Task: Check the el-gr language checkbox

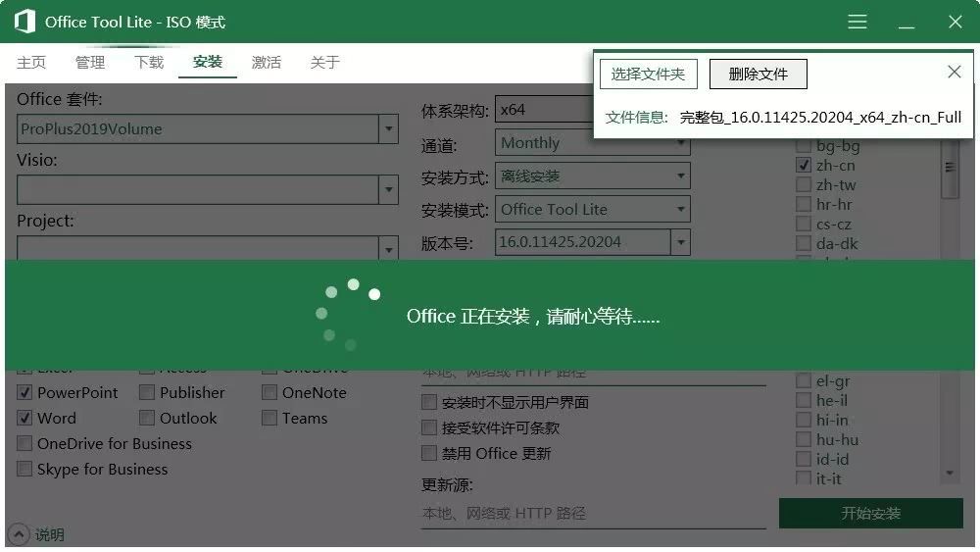Action: pos(804,380)
